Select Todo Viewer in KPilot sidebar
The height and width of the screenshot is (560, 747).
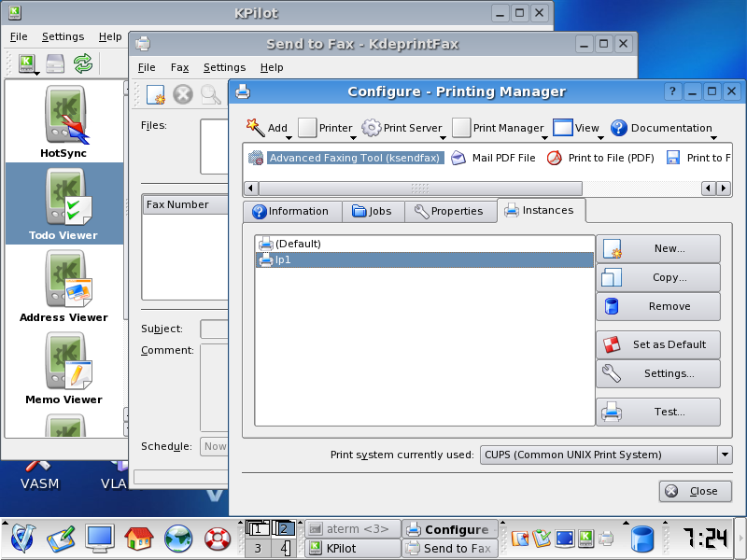64,203
